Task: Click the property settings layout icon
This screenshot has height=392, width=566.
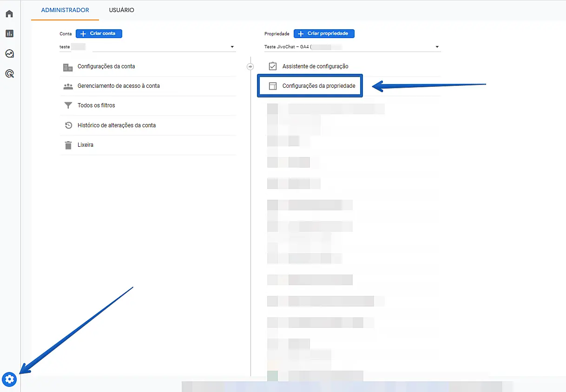Action: pos(273,86)
